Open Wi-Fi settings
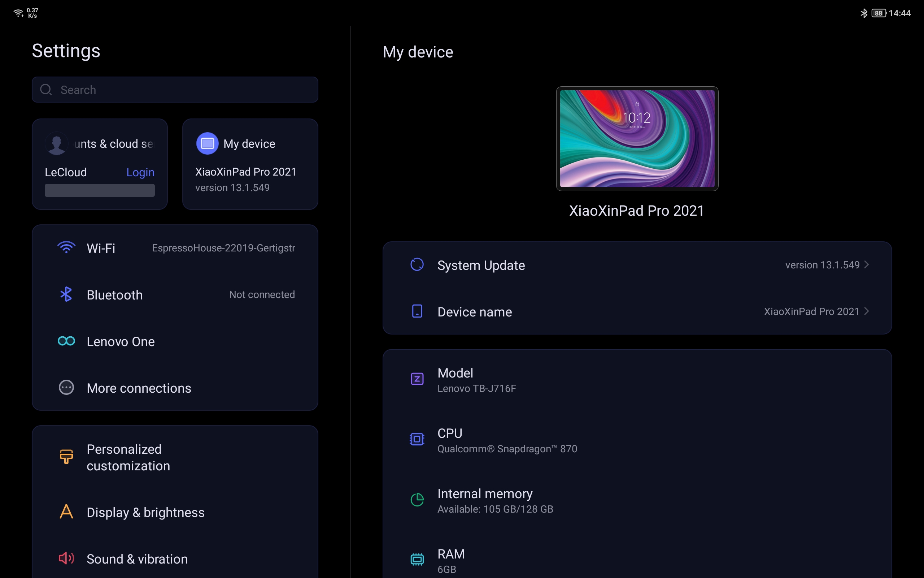 click(175, 248)
